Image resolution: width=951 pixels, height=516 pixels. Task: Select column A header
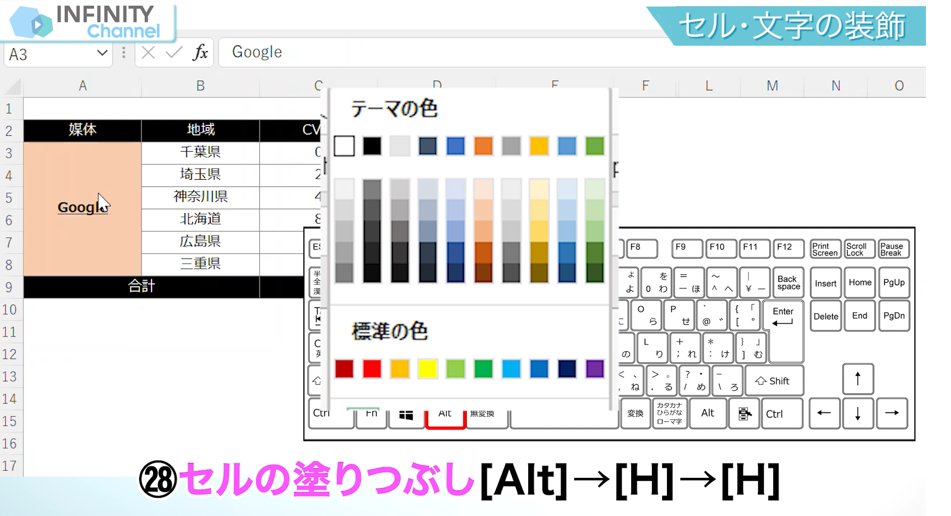tap(82, 86)
